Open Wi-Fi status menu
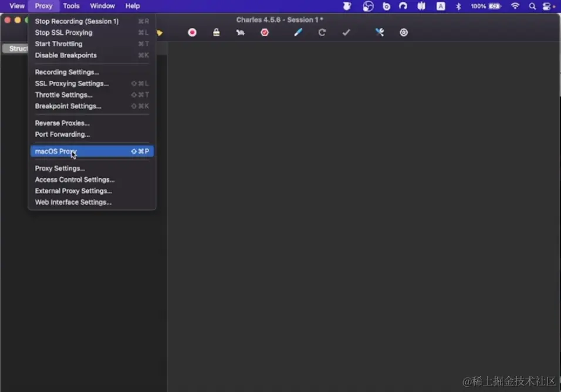Screen dimensions: 561x392 coord(515,6)
